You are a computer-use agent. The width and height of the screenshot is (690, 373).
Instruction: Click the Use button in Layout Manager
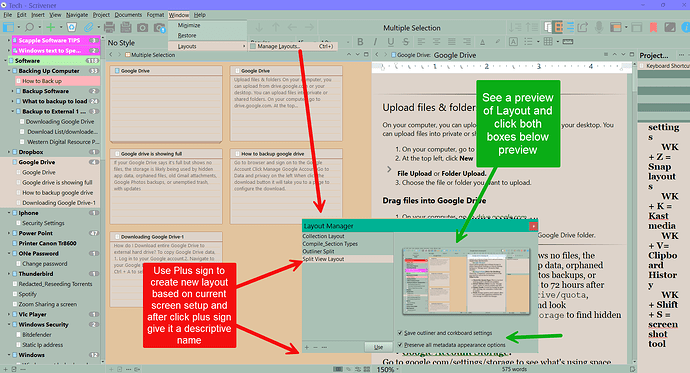point(378,347)
